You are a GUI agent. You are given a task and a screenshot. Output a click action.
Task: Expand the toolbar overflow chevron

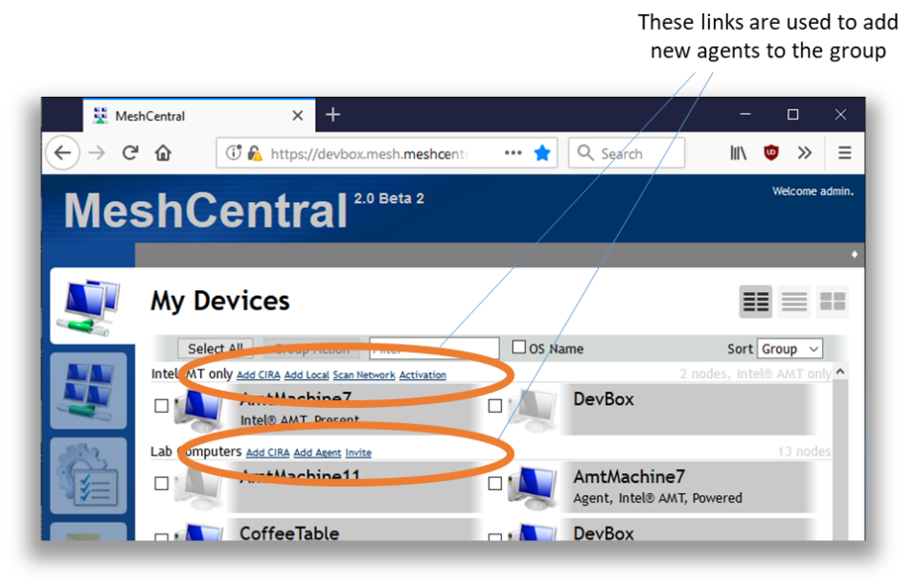pyautogui.click(x=805, y=152)
